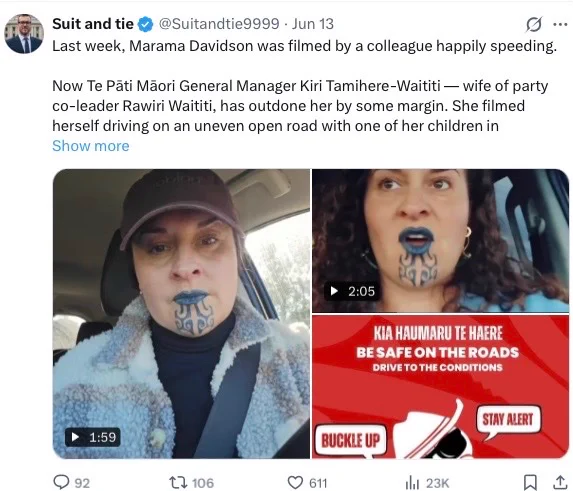
Task: Open the three-dot more options menu
Action: coord(560,25)
